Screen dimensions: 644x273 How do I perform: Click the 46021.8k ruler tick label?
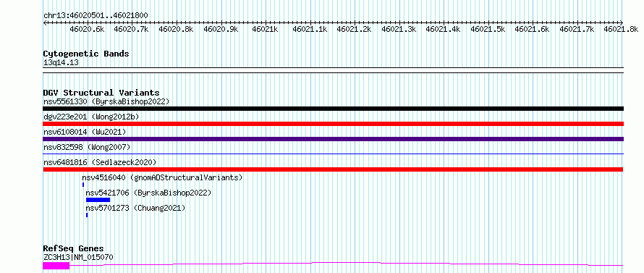coord(621,29)
